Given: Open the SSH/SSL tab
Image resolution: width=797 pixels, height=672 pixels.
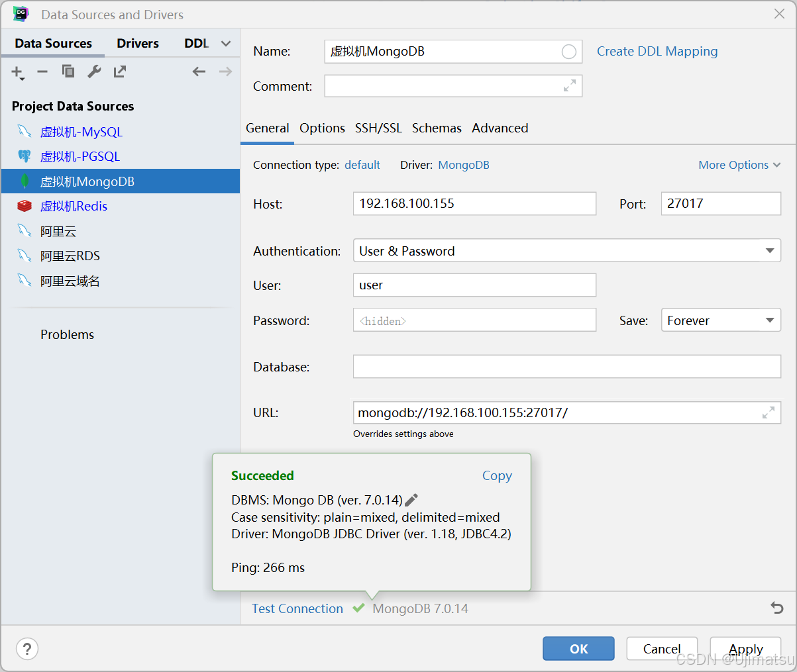Looking at the screenshot, I should pyautogui.click(x=378, y=128).
